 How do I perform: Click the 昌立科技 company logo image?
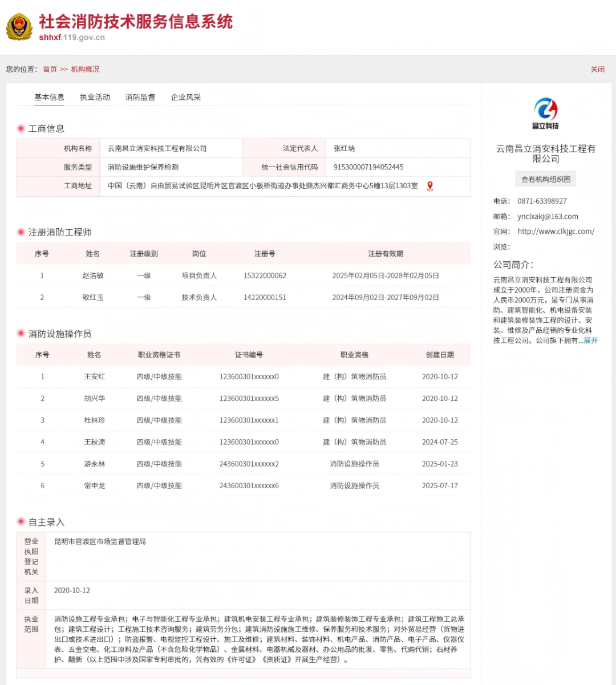pyautogui.click(x=546, y=112)
